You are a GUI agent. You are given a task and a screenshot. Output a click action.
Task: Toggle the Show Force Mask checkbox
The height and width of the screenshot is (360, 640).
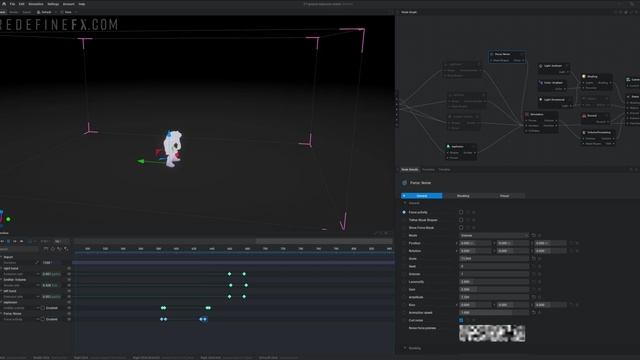coord(461,228)
